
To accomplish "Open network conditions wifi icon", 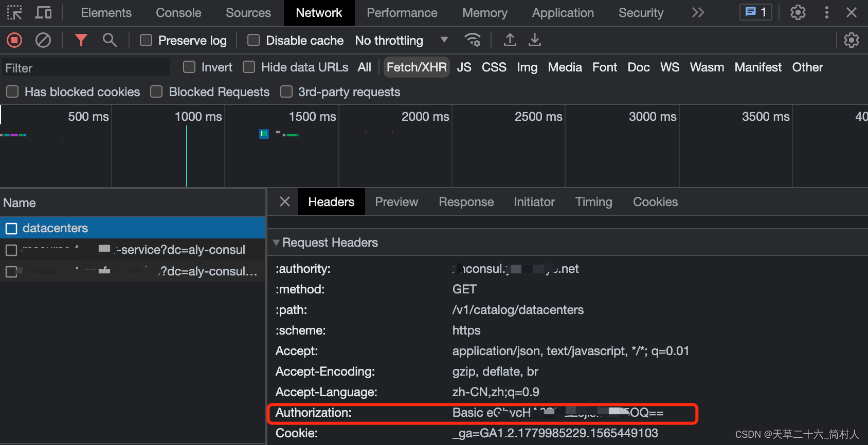I will pos(473,40).
